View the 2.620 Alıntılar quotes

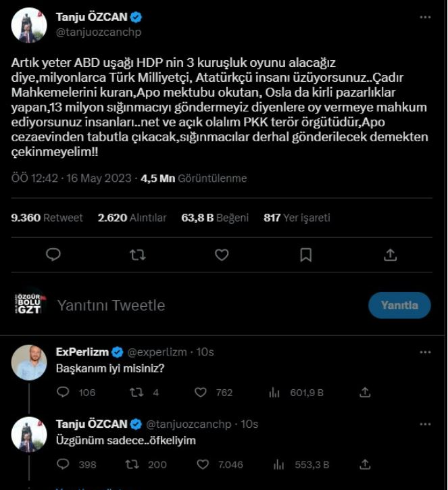coord(132,218)
